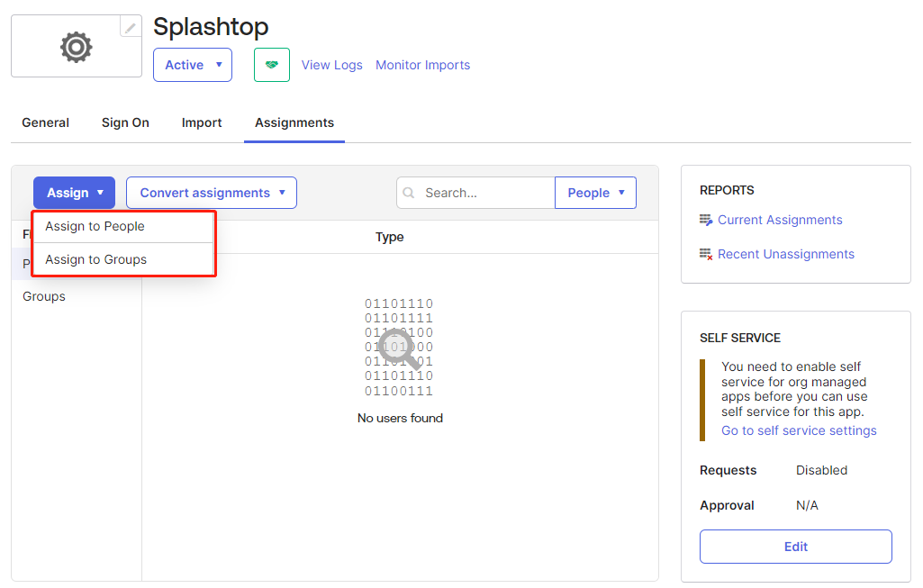The image size is (923, 588).
Task: Open the People filter dropdown
Action: click(x=596, y=193)
